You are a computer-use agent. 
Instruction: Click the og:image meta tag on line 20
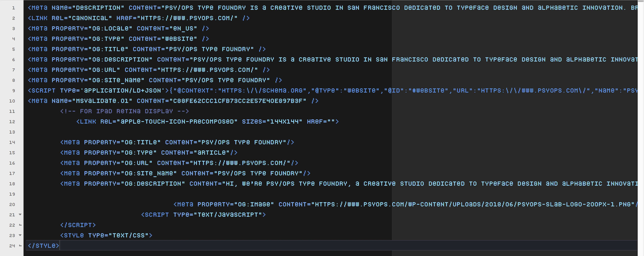(406, 204)
